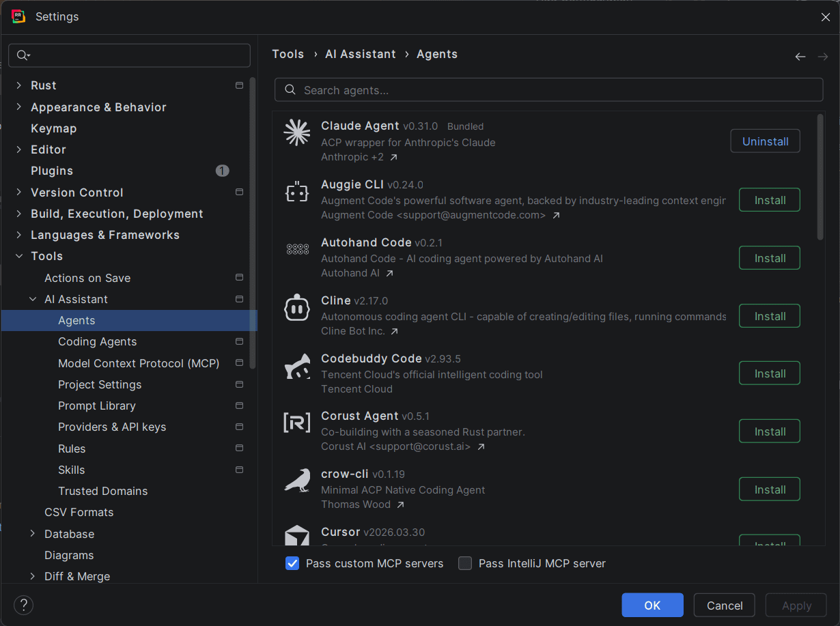Uninstall the Claude Agent
This screenshot has height=626, width=840.
pos(765,141)
